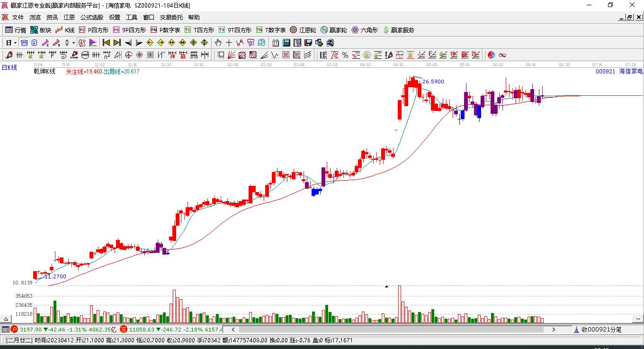Select the hand pan tool

pos(218,43)
